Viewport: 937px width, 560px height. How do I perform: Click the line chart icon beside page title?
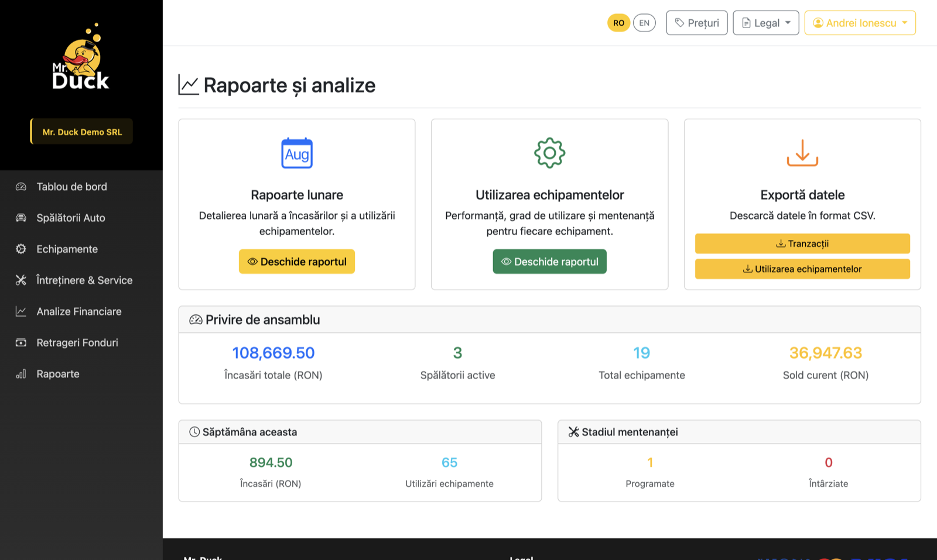(x=189, y=85)
